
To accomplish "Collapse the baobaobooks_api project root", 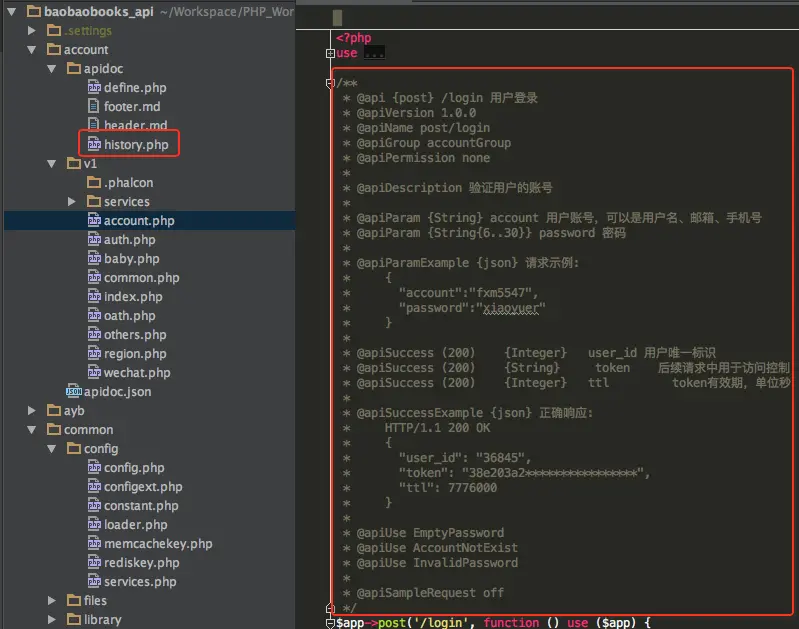I will click(12, 11).
